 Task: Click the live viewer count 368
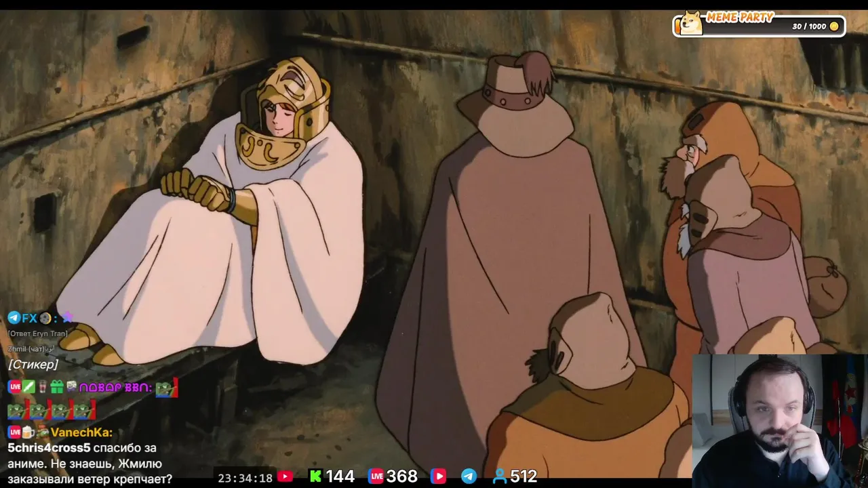[401, 476]
